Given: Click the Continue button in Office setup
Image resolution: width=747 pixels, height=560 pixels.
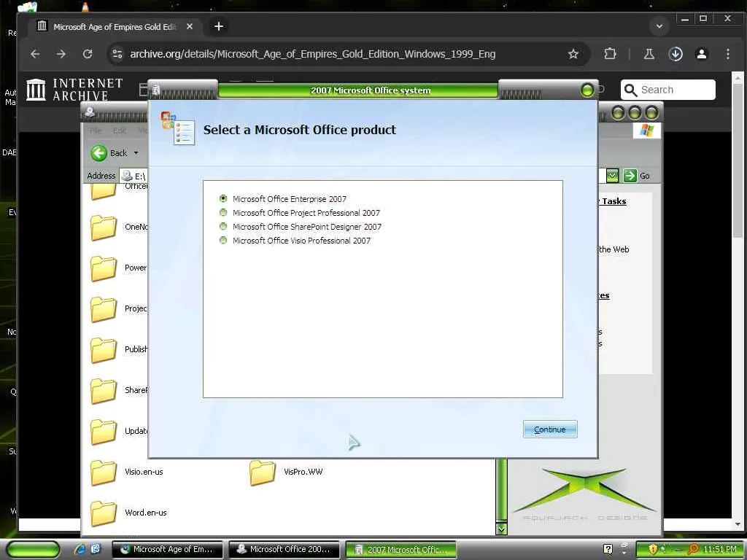Looking at the screenshot, I should 550,429.
